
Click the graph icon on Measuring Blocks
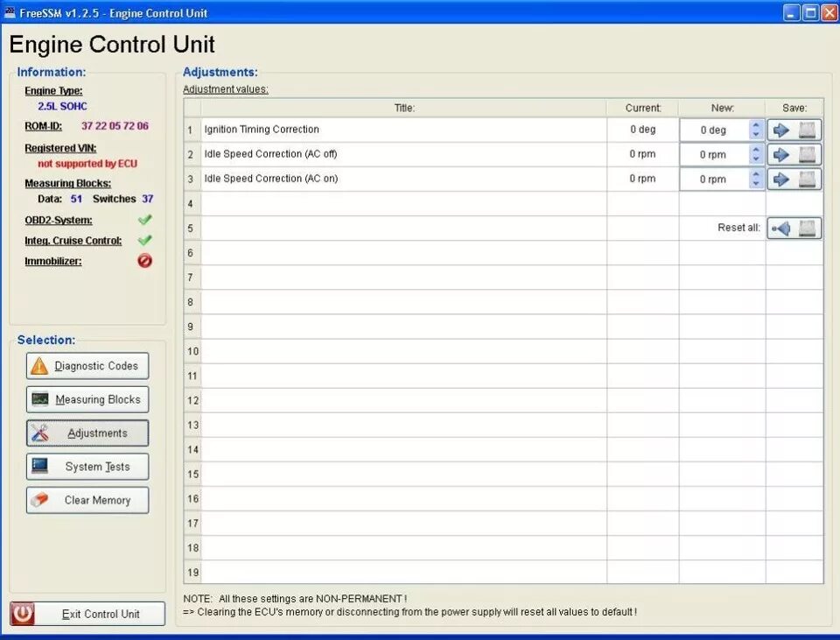40,399
